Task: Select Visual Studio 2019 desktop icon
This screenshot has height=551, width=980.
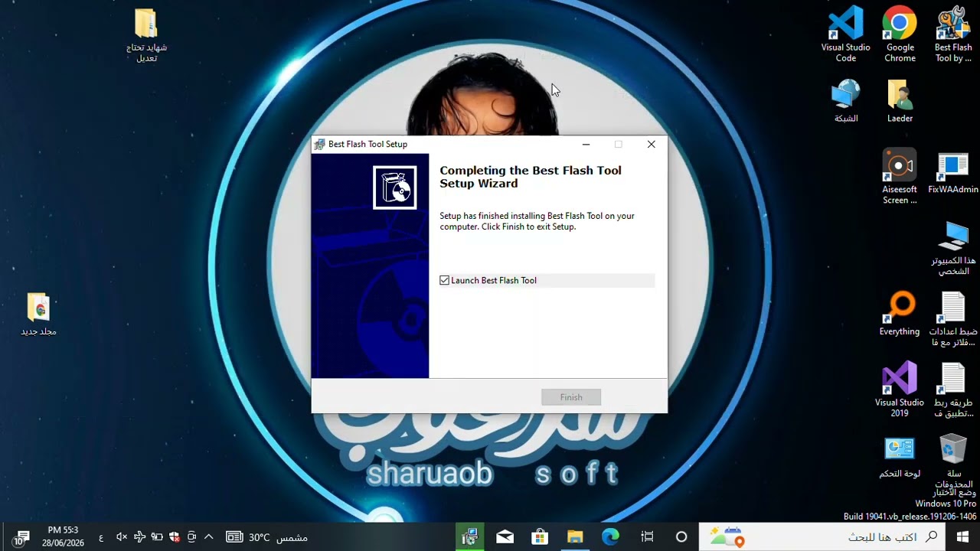Action: point(900,390)
